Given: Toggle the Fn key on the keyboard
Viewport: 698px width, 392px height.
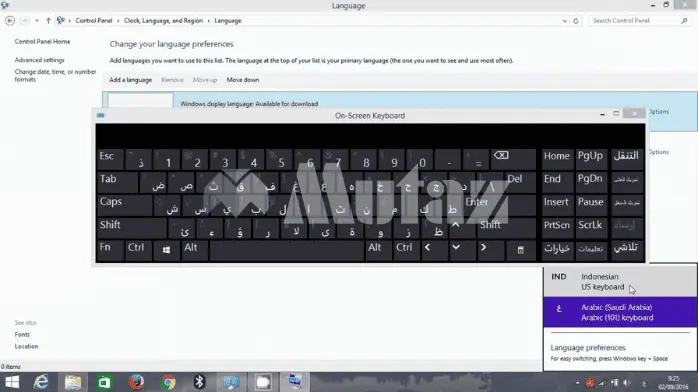Looking at the screenshot, I should click(x=110, y=251).
